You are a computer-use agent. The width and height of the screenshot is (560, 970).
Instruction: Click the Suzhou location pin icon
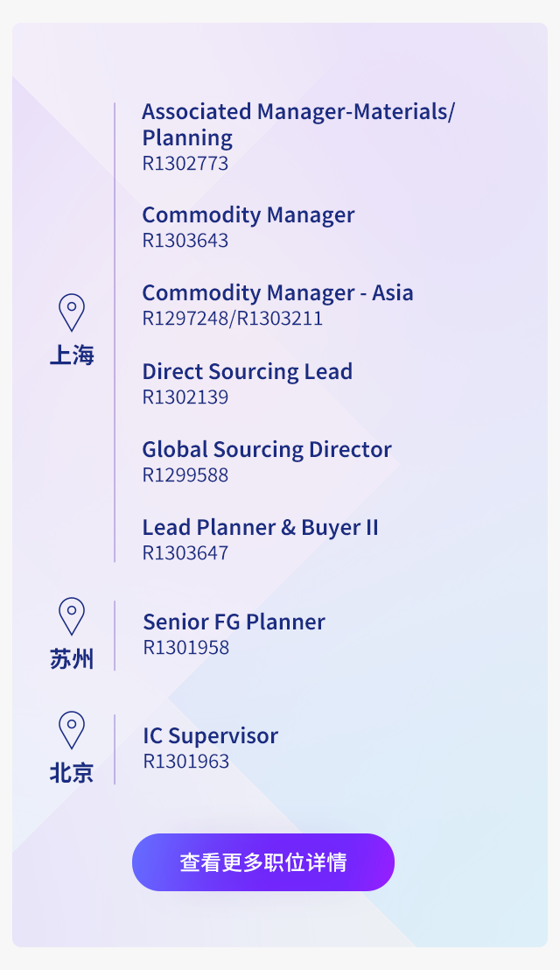click(x=72, y=616)
